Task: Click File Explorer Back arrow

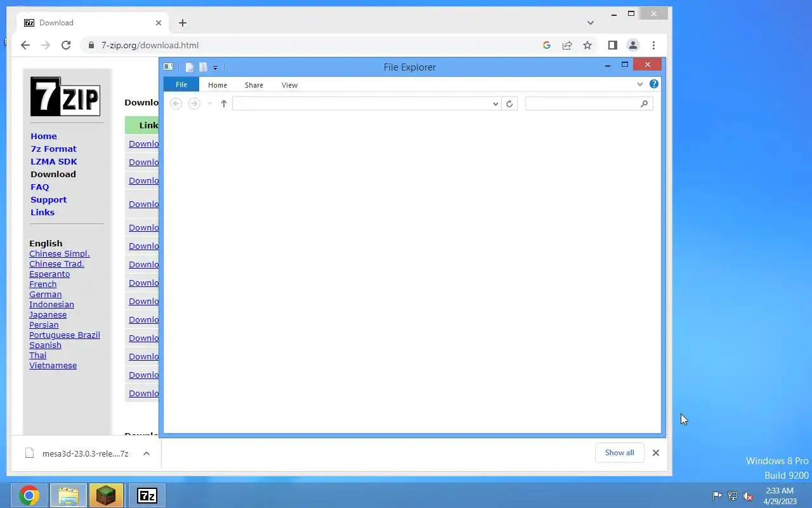Action: coord(176,104)
